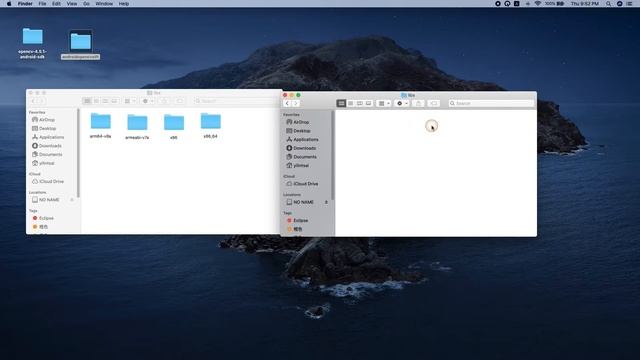
Task: Click Edit Tags button in back window
Action: [180, 101]
